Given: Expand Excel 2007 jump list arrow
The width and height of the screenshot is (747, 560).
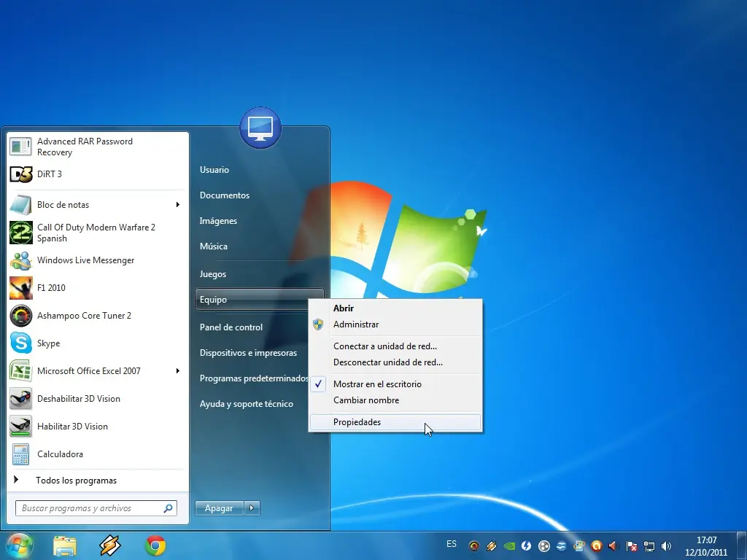Looking at the screenshot, I should [178, 371].
